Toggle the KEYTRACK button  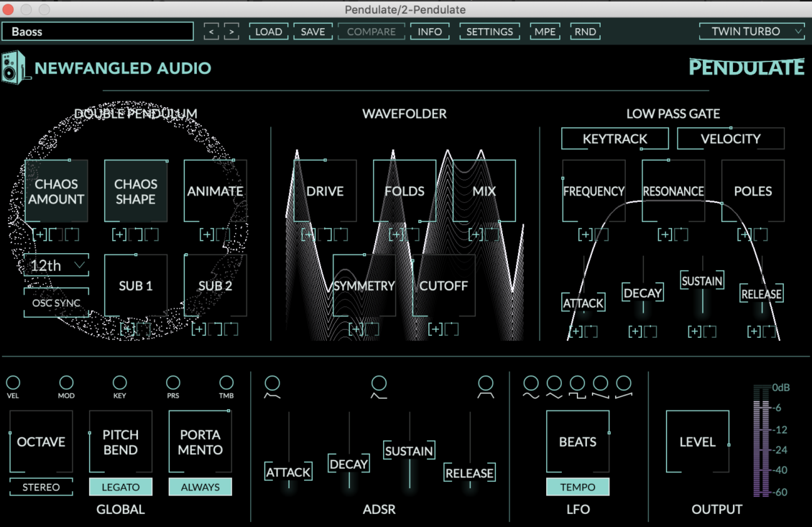coord(614,138)
